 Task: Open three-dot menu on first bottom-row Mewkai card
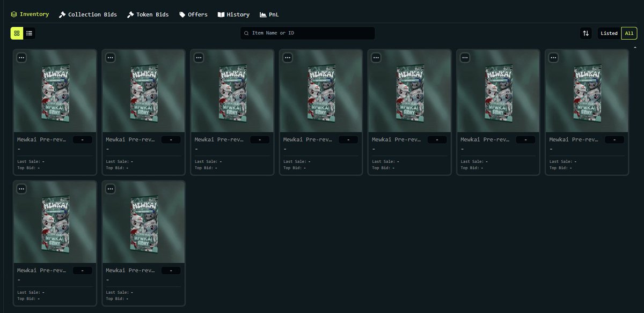click(x=21, y=189)
